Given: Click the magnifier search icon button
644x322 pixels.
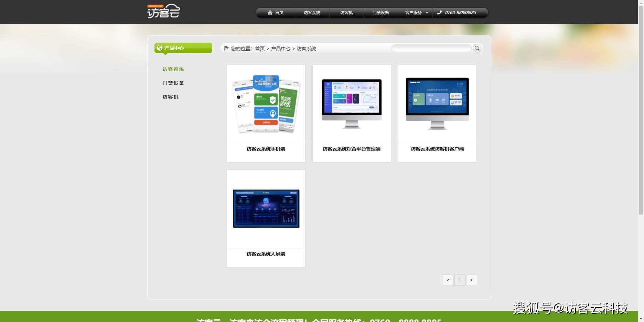Looking at the screenshot, I should 477,49.
